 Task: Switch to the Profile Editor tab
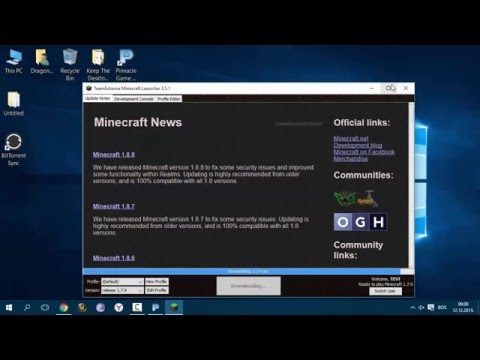click(x=169, y=99)
